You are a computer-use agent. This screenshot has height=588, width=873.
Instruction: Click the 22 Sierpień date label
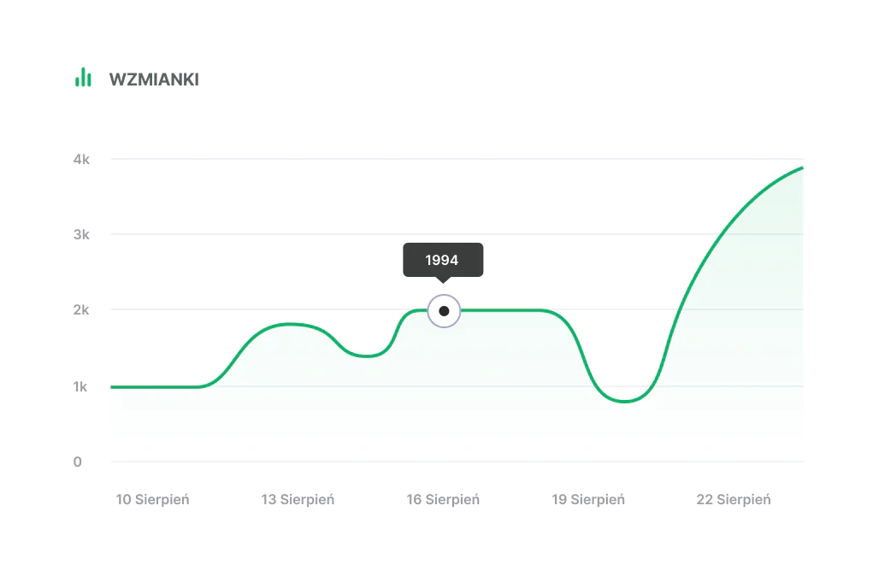pyautogui.click(x=734, y=499)
